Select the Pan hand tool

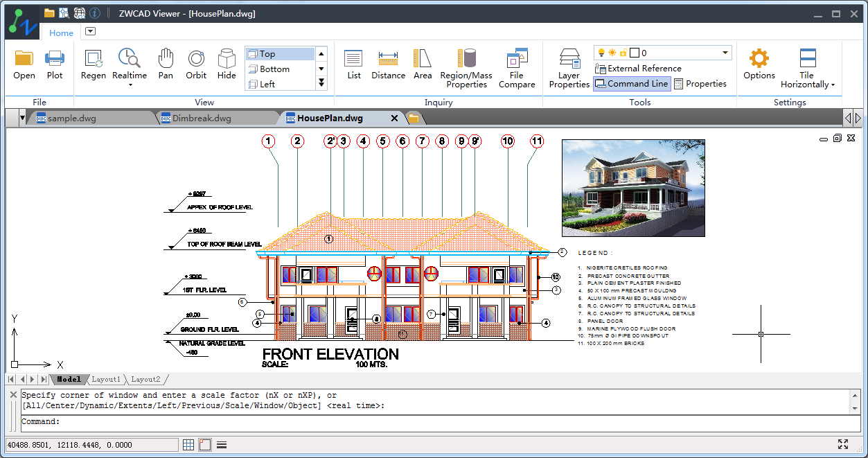pos(166,64)
